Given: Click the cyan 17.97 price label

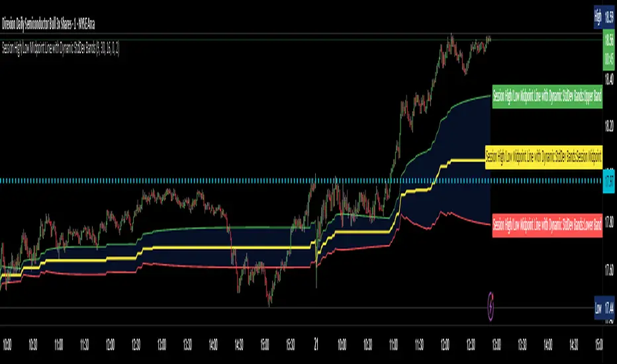Looking at the screenshot, I should [x=609, y=181].
